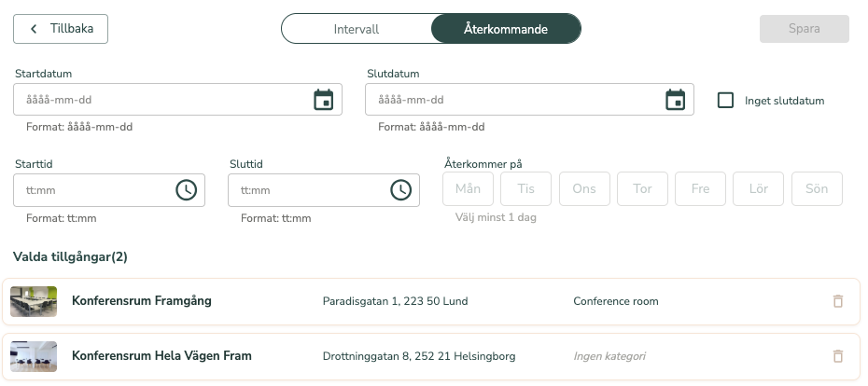Screen dimensions: 868x386
Task: Switch to the Intervall tab
Action: click(x=357, y=29)
